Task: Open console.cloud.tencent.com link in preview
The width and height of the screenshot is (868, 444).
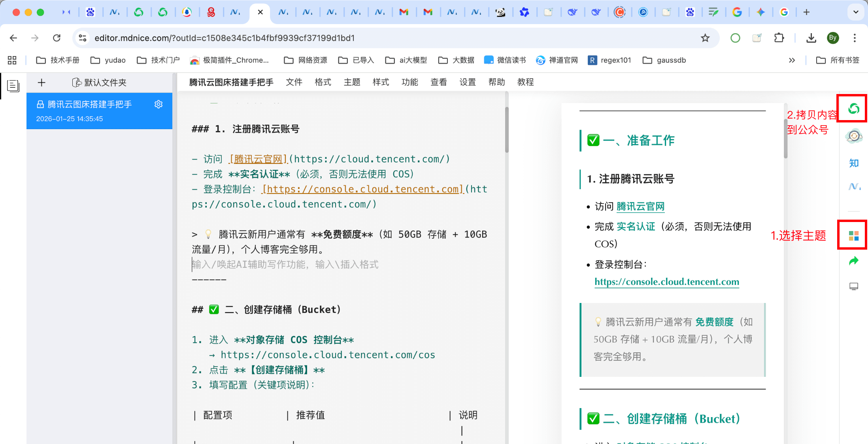Action: [666, 282]
